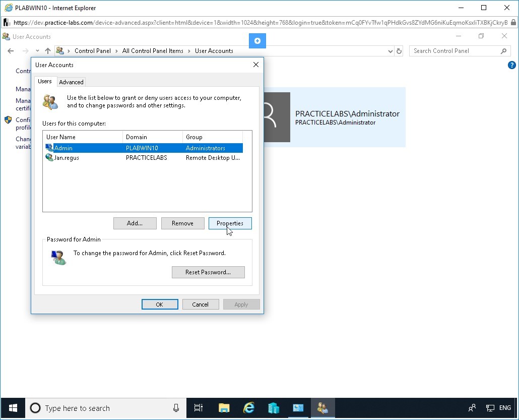
Task: Open the recent locations dropdown arrow
Action: tap(37, 51)
